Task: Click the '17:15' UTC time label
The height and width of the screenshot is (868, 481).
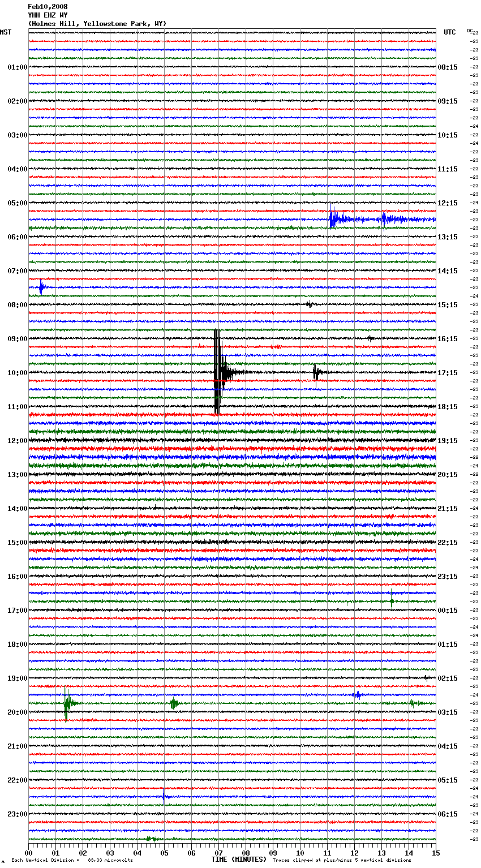Action: 448,373
